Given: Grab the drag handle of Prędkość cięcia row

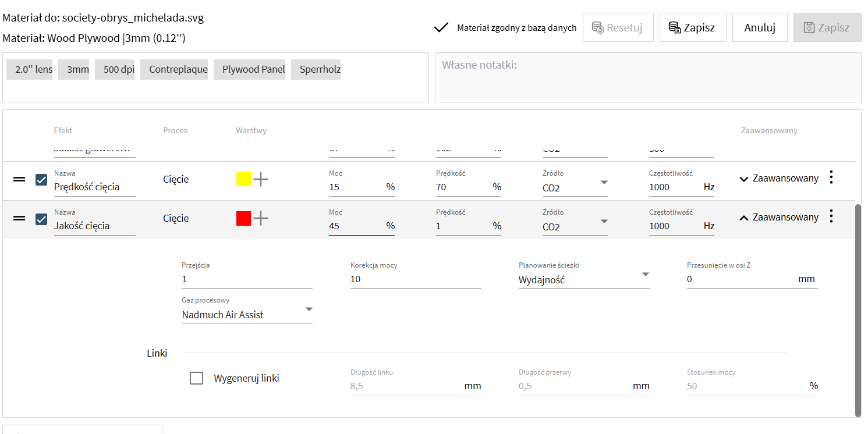Looking at the screenshot, I should pyautogui.click(x=19, y=180).
